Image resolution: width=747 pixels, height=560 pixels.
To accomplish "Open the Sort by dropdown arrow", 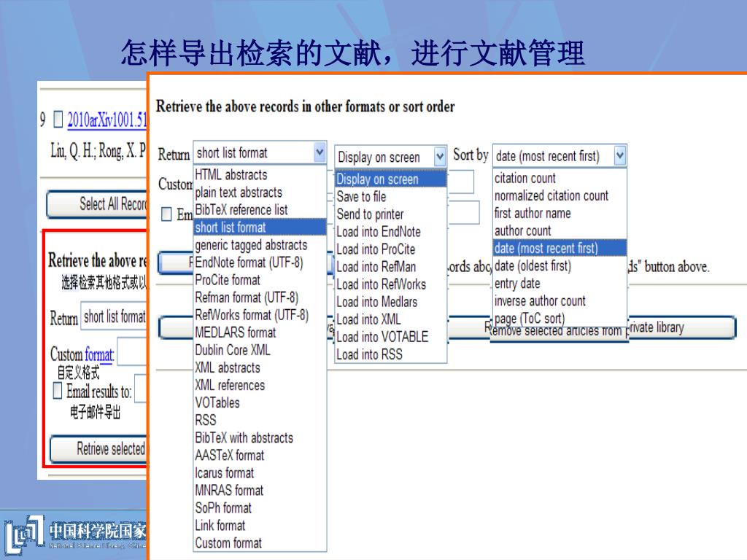I will point(619,155).
